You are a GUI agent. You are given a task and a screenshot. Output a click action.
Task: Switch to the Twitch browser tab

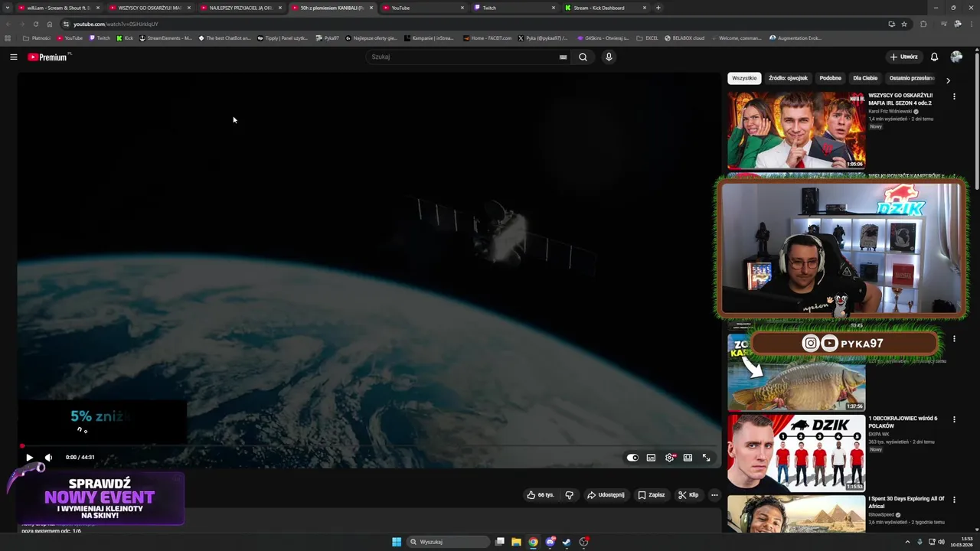point(514,8)
